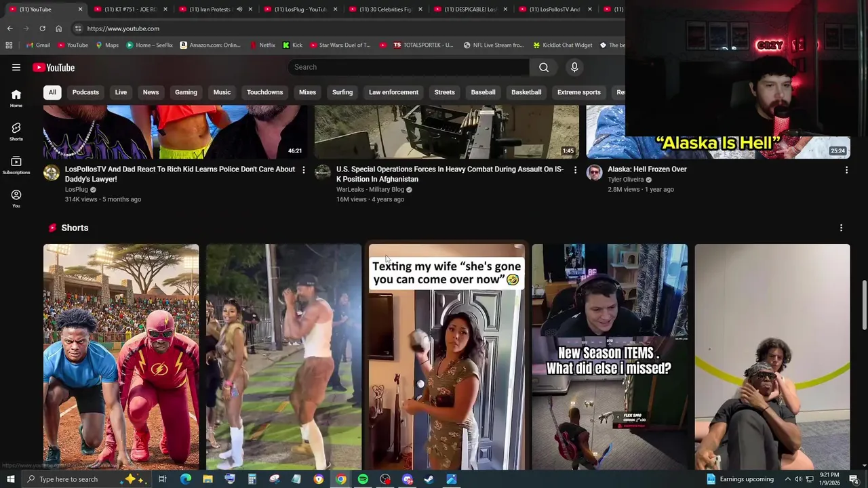Viewport: 868px width, 488px height.
Task: Open the Shorts shelf options menu
Action: tap(841, 228)
